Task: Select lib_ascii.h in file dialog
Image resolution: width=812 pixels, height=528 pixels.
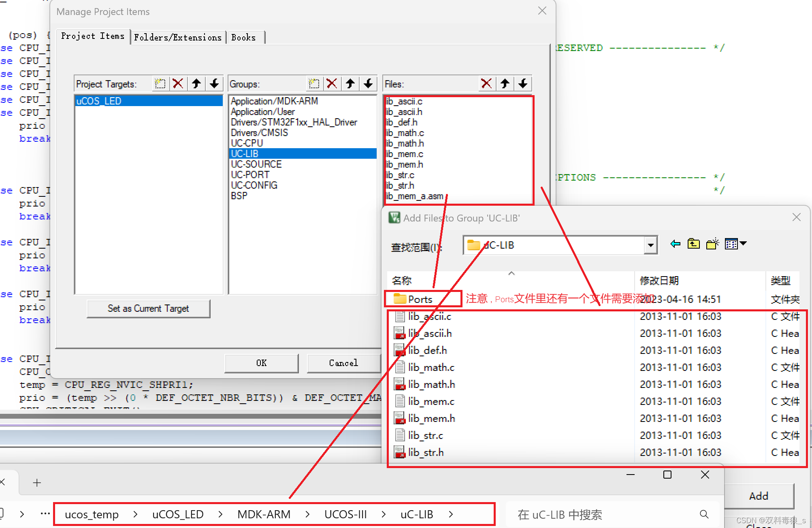Action: pos(423,333)
